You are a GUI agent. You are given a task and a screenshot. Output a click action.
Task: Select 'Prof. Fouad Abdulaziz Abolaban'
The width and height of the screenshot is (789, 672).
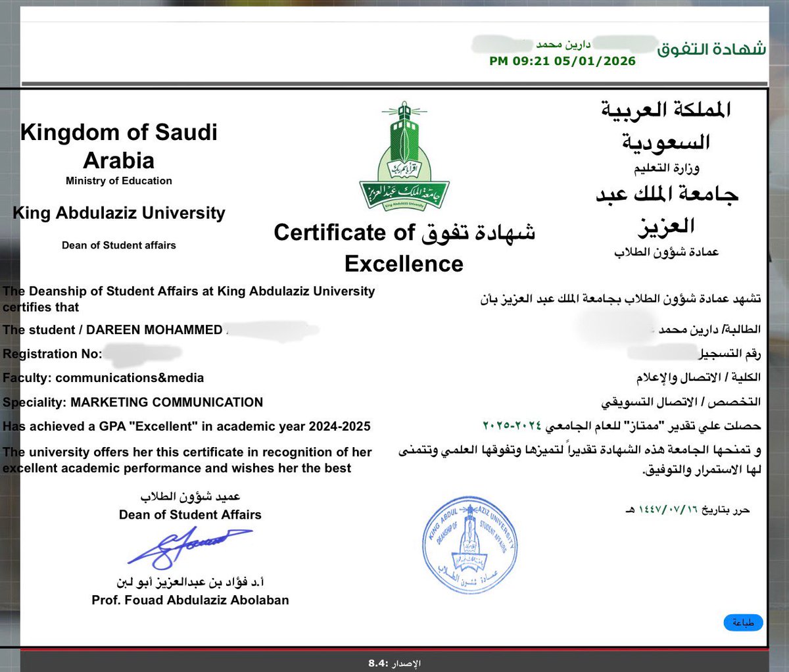(190, 600)
